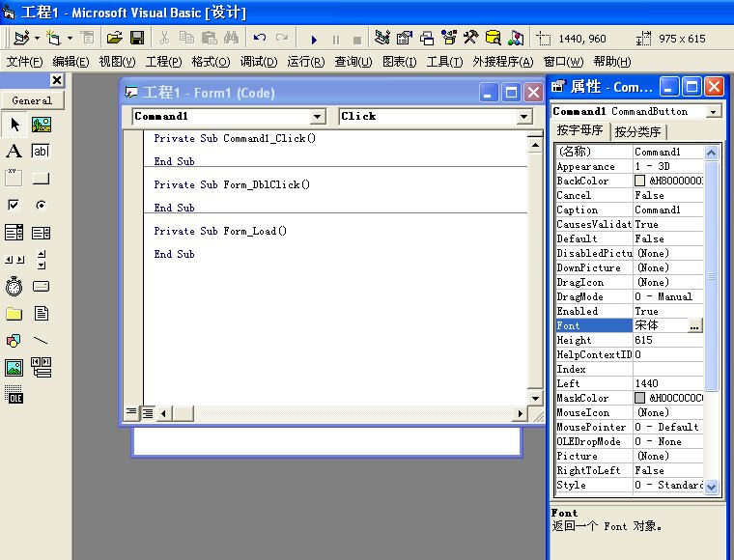The width and height of the screenshot is (734, 560).
Task: Select the Pointer tool in the toolbox
Action: (x=14, y=125)
